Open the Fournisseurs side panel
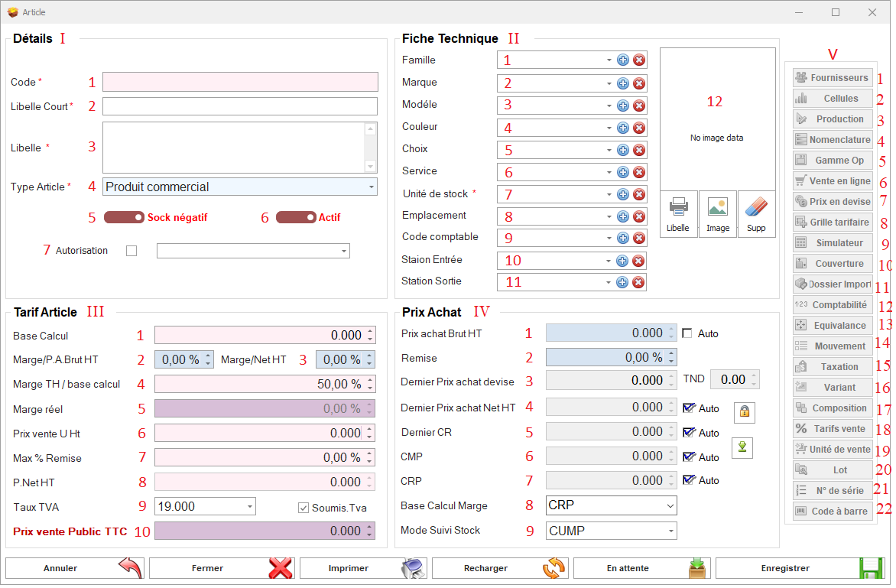This screenshot has height=588, width=896. [832, 77]
